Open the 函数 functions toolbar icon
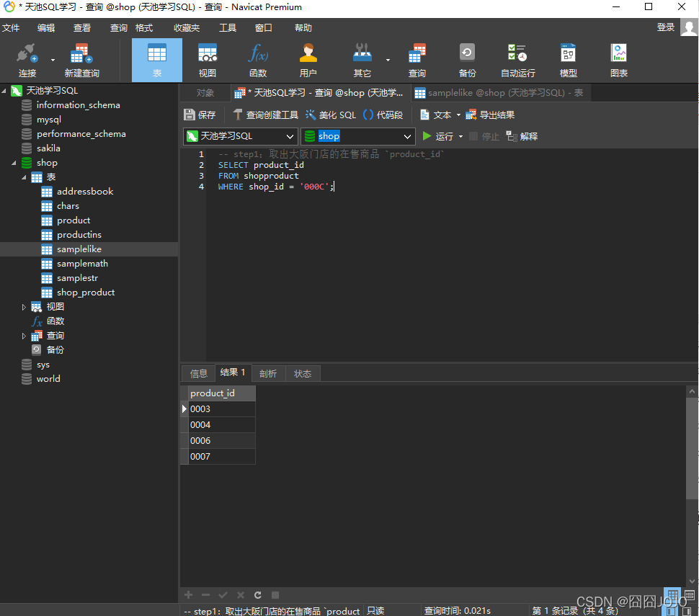The image size is (699, 616). 258,61
